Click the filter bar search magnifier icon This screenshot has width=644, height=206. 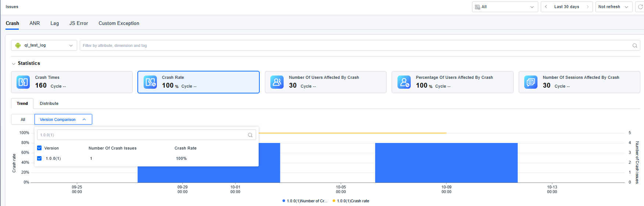click(634, 46)
